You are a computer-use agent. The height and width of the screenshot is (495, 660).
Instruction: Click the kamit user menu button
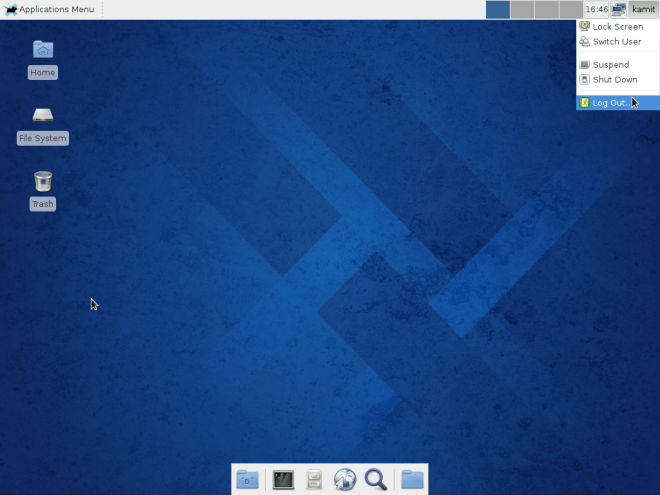tap(643, 9)
